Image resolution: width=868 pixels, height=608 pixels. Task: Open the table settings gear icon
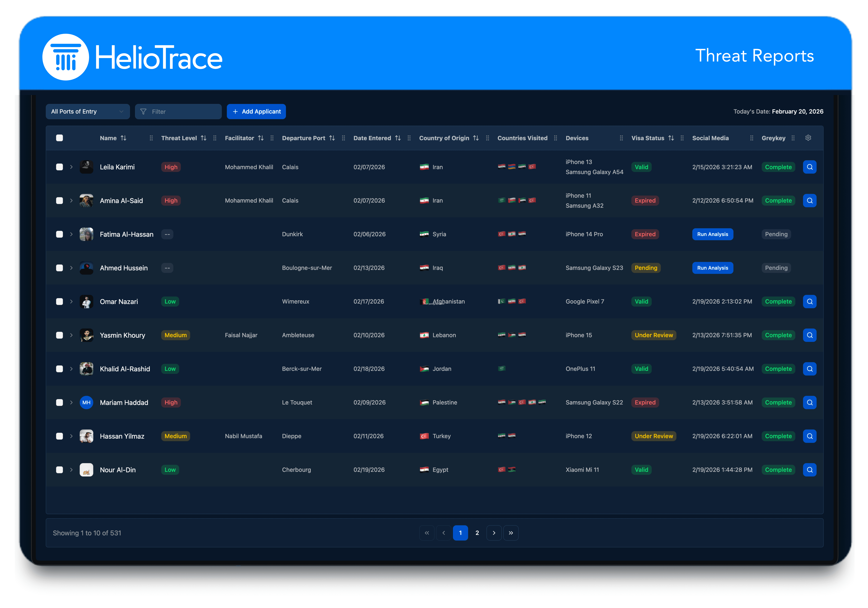click(808, 138)
